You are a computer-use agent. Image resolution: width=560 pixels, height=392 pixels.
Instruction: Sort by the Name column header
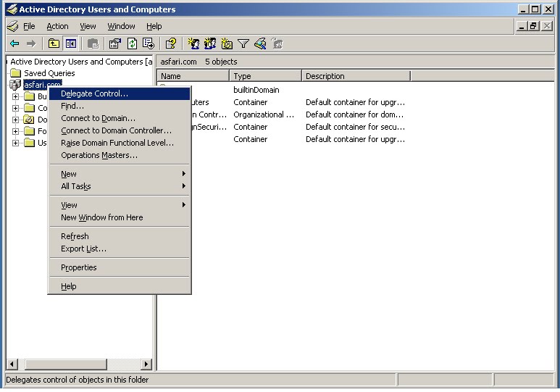[193, 76]
